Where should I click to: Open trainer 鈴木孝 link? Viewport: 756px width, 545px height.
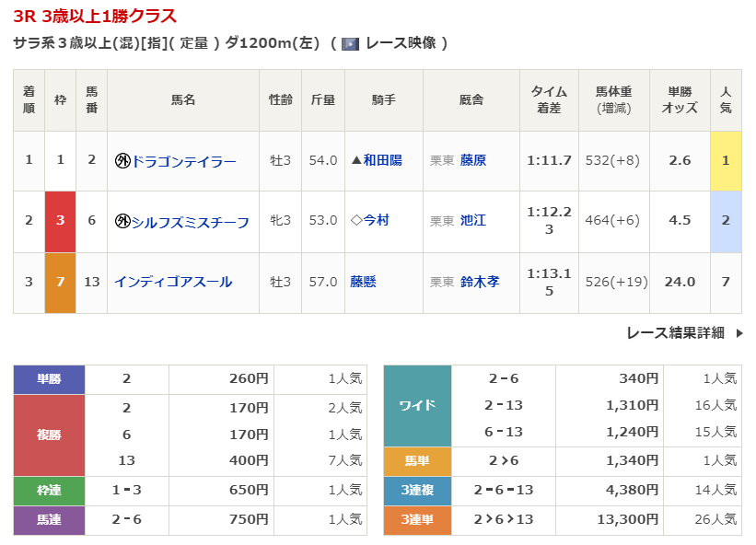tap(480, 282)
